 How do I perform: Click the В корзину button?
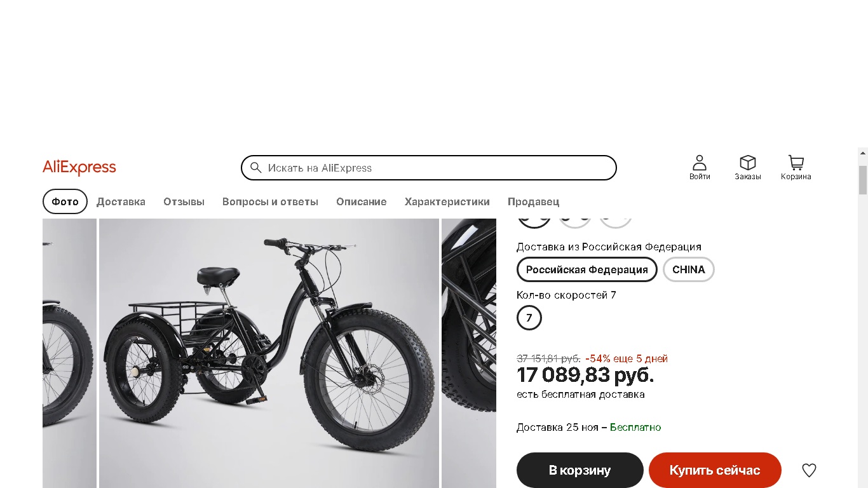pyautogui.click(x=580, y=470)
